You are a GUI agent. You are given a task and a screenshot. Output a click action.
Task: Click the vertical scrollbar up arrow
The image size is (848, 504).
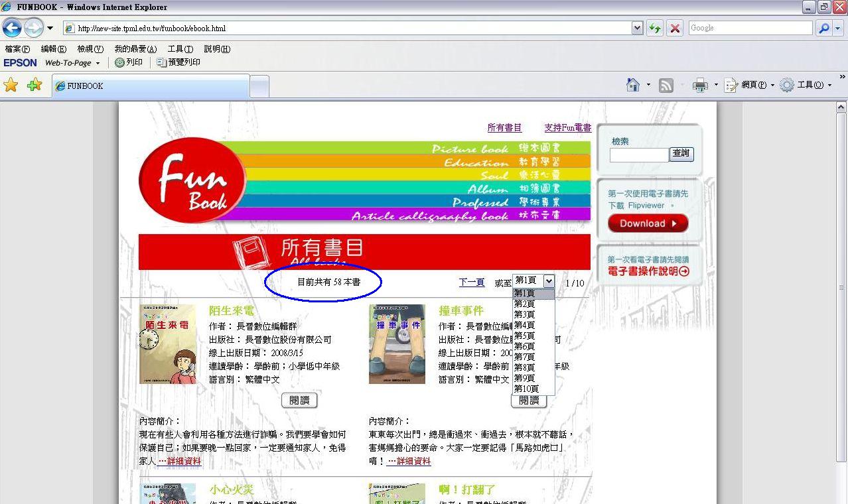[x=841, y=107]
